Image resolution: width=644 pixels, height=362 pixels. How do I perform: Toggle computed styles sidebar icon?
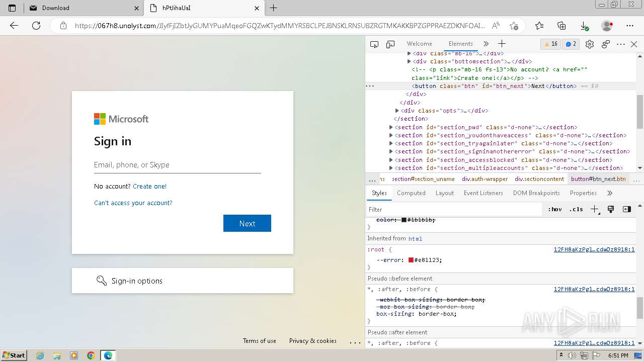click(x=627, y=209)
